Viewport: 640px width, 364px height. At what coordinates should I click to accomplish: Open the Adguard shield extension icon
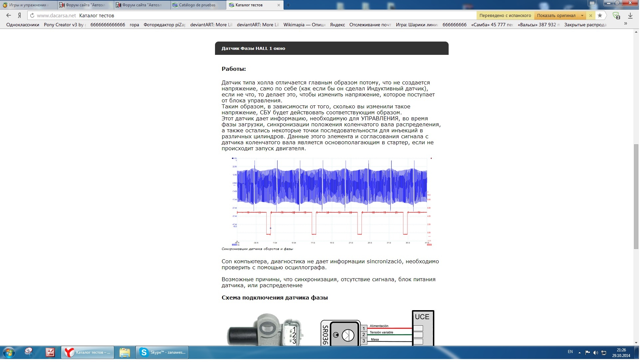click(616, 16)
